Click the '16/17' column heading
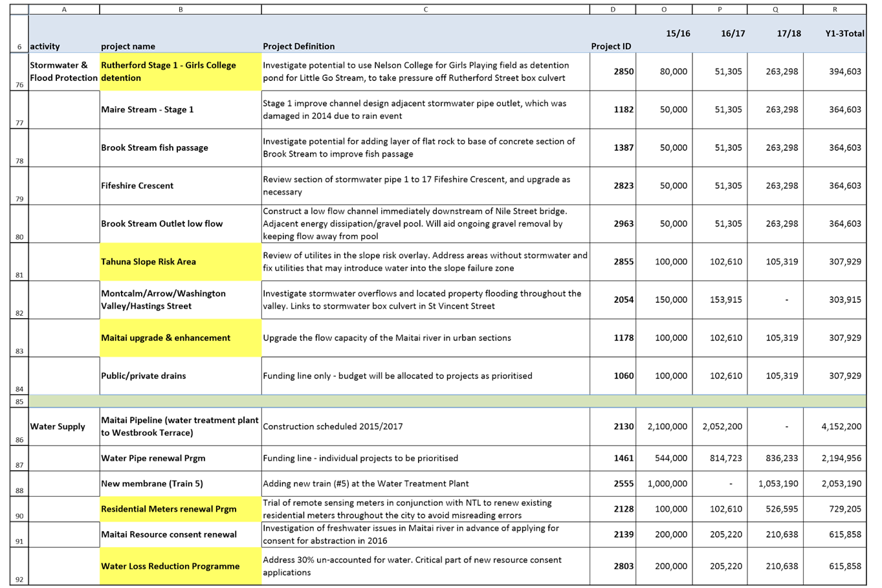 click(x=720, y=34)
